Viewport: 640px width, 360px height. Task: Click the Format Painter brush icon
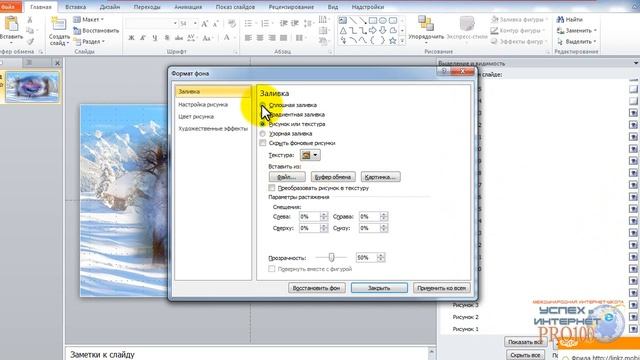30,41
